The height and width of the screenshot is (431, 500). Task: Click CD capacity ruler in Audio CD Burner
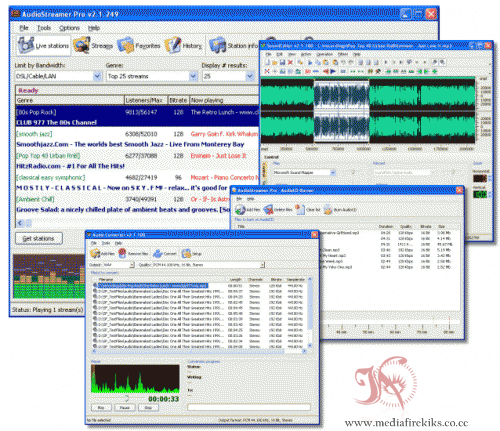pyautogui.click(x=391, y=326)
